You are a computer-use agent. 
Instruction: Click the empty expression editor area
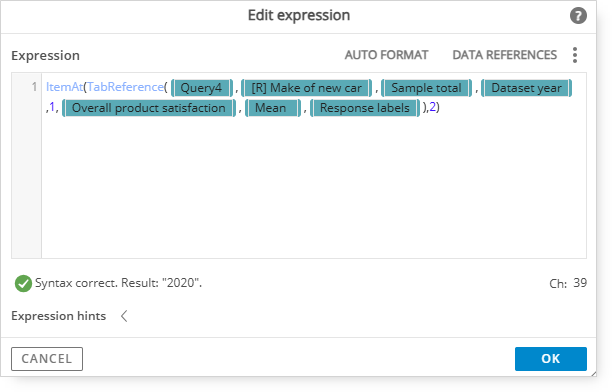point(314,187)
